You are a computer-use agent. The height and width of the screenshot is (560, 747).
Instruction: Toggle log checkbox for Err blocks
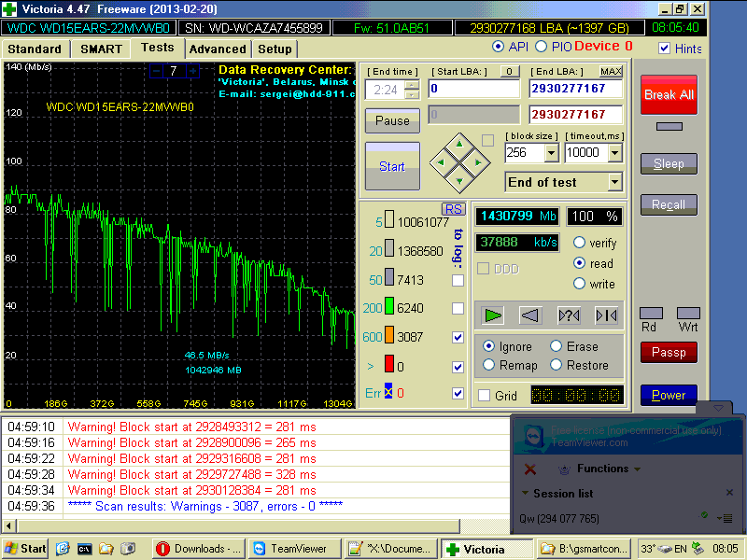pos(458,393)
